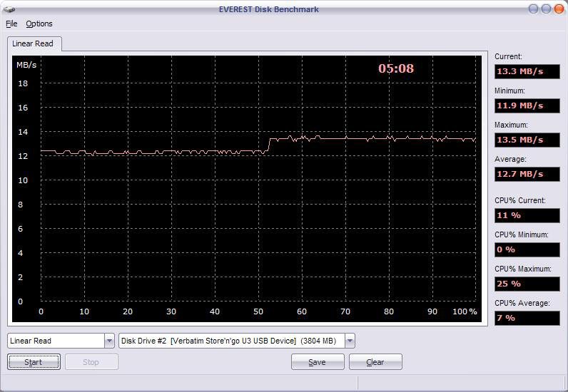568x392 pixels.
Task: Click the Current 13.3 MB/s value
Action: pyautogui.click(x=527, y=71)
